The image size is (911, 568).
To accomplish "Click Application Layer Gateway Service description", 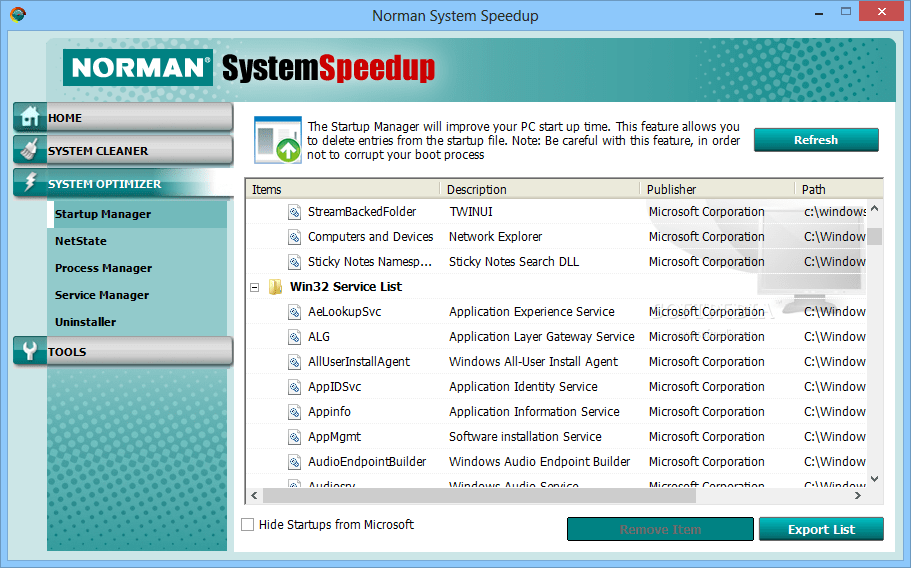I will [541, 337].
